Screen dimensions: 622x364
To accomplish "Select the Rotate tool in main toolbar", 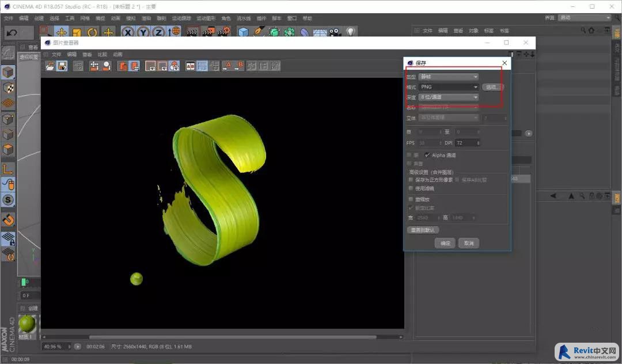I will click(x=92, y=32).
